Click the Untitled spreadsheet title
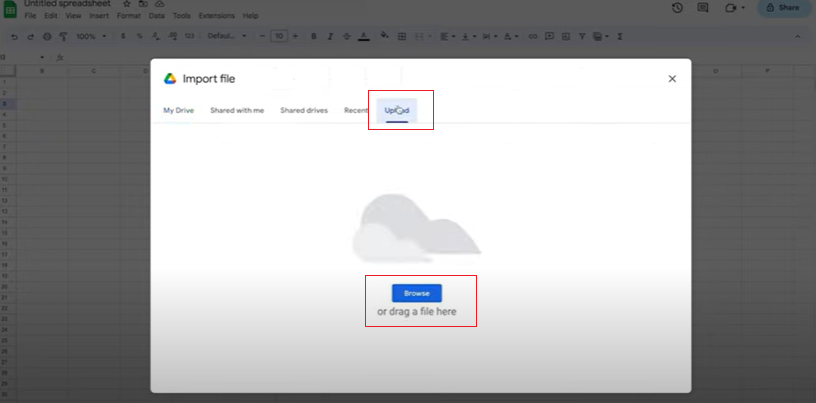This screenshot has height=403, width=816. coord(67,4)
